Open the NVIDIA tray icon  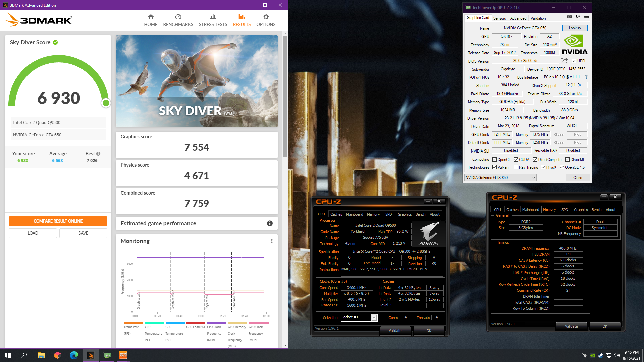coord(593,355)
